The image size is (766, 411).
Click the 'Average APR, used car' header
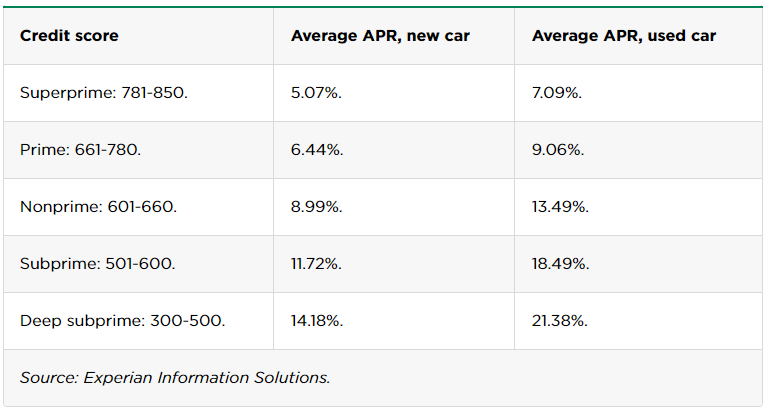pyautogui.click(x=623, y=36)
